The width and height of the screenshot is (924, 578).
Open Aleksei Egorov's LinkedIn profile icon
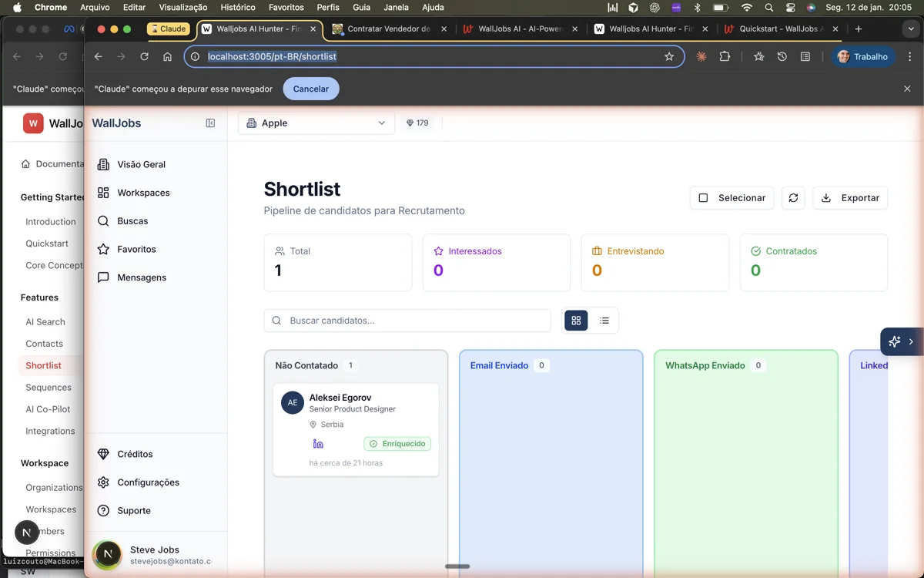(318, 443)
